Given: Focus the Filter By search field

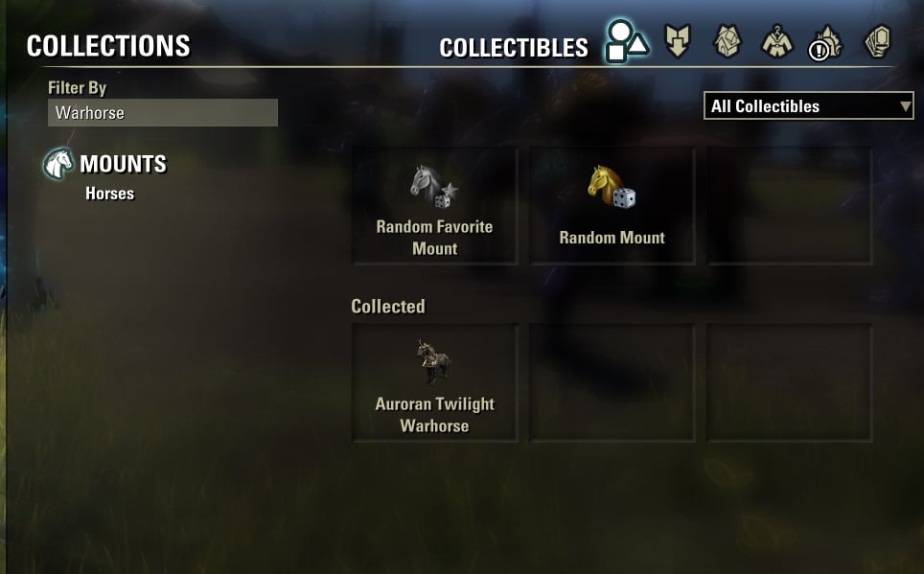Looking at the screenshot, I should tap(163, 112).
